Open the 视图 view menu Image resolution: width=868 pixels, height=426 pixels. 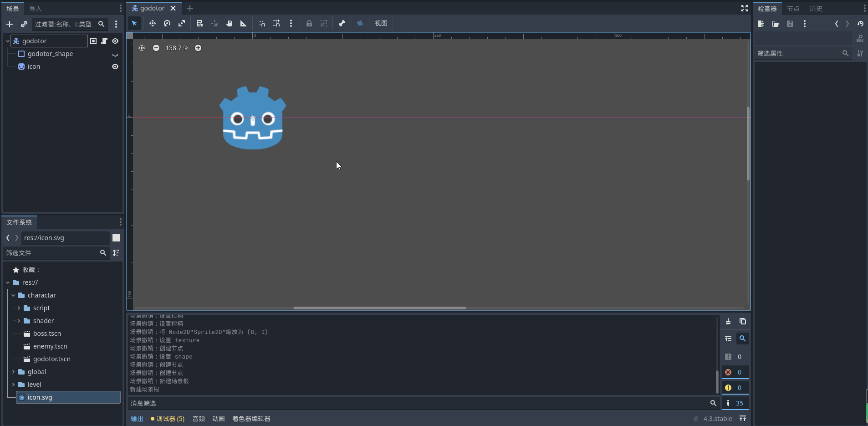click(381, 23)
